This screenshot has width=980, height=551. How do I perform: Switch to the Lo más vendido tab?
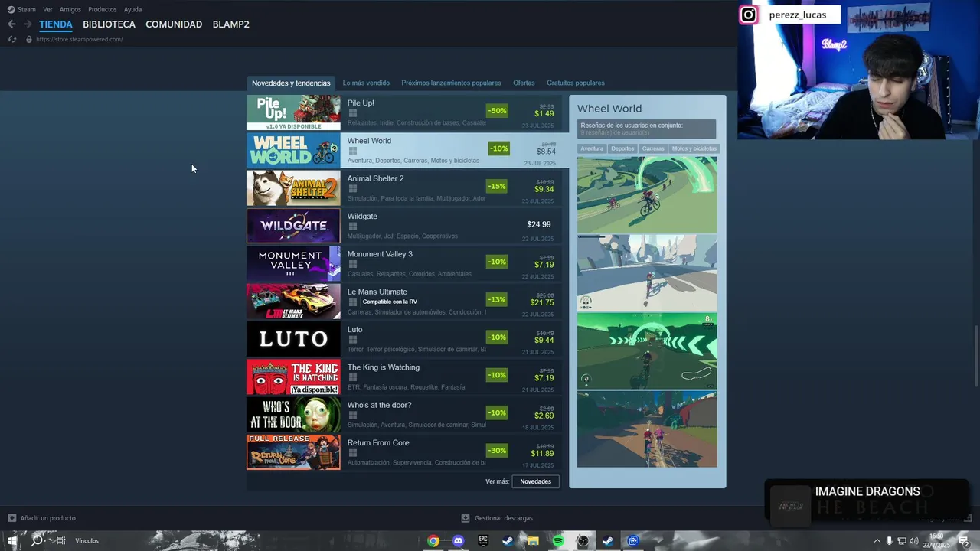(366, 83)
